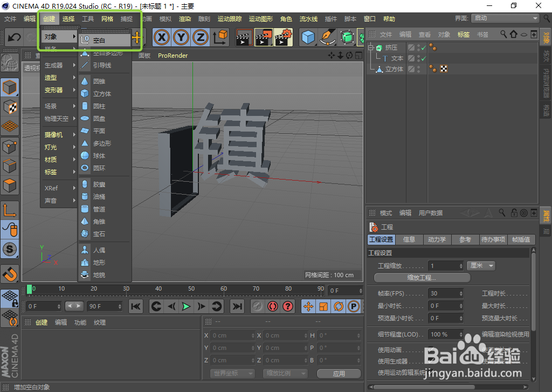Click the 缩放工程 scale project button

[422, 278]
